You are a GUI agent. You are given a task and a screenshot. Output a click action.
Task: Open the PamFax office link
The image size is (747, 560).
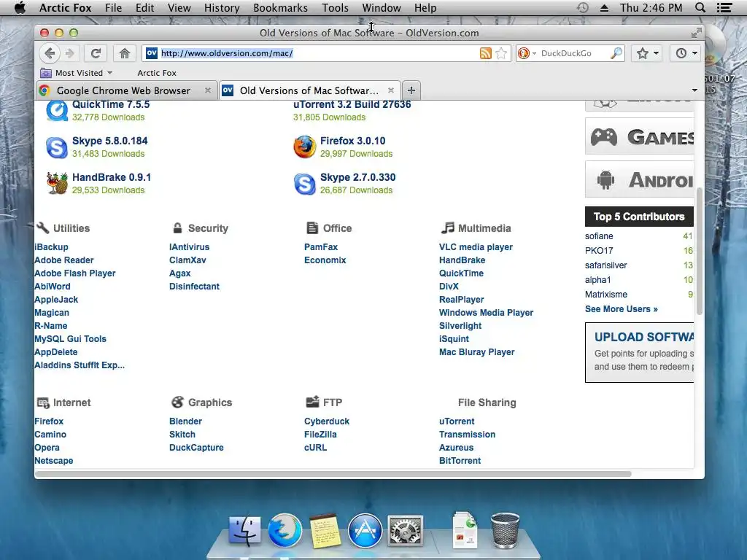pos(321,246)
